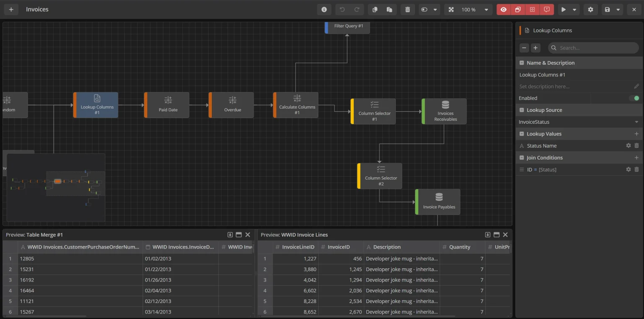644x319 pixels.
Task: Select the Filter Query #1 node
Action: pyautogui.click(x=348, y=27)
